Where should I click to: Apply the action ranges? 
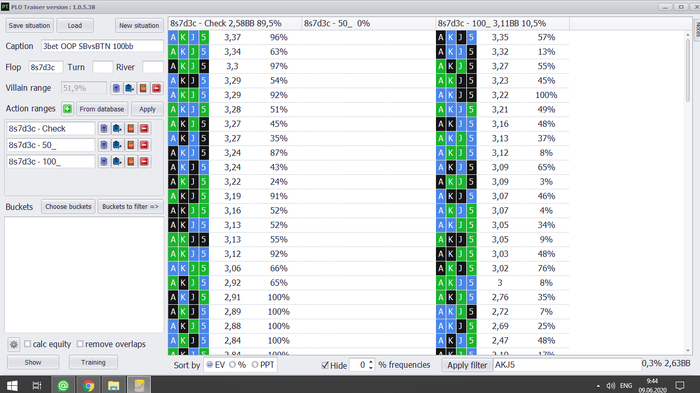pyautogui.click(x=147, y=109)
